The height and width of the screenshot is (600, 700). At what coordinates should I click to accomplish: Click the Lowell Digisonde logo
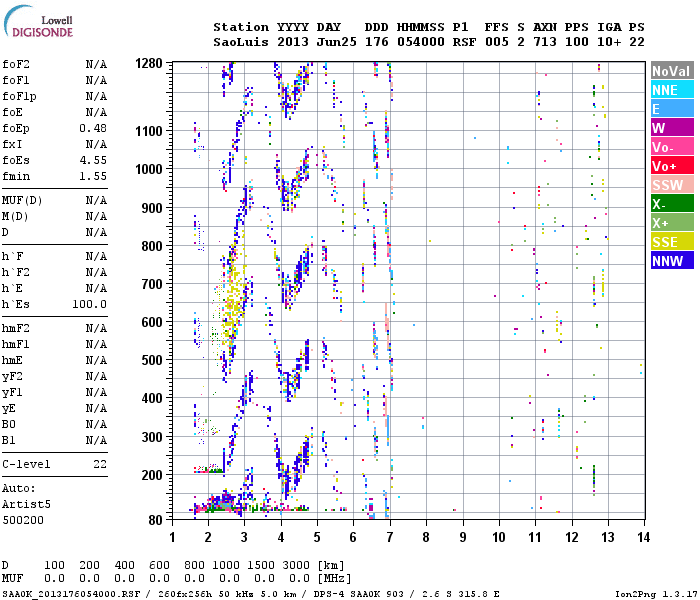[x=38, y=21]
